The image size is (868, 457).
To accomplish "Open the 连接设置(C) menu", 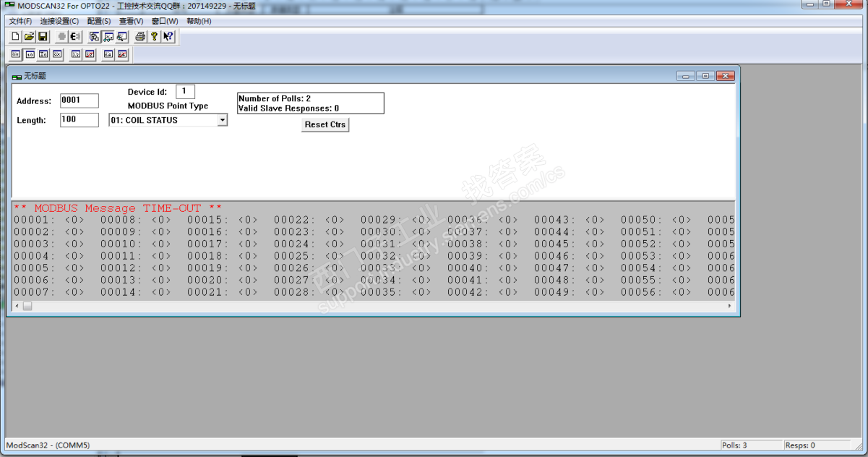I will tap(59, 21).
